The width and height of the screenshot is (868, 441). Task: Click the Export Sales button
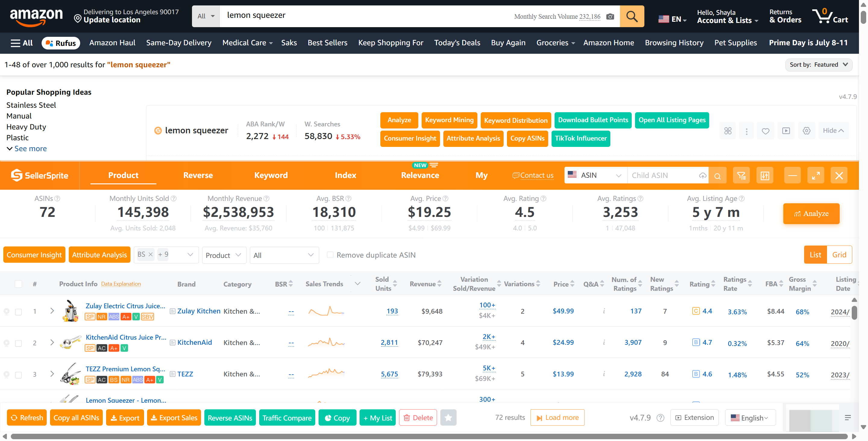click(174, 418)
